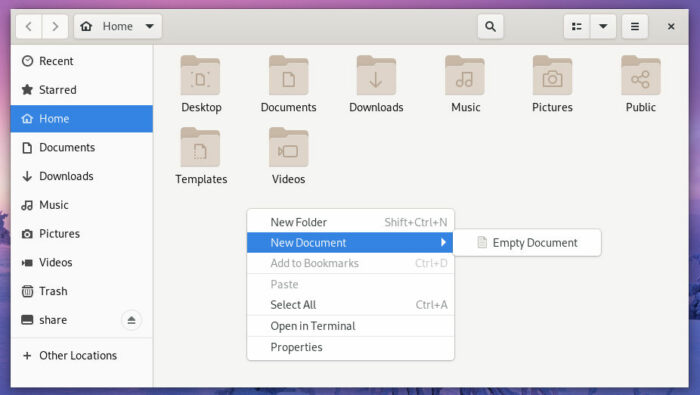Select the Videos folder icon in the grid
This screenshot has height=395, width=700.
coord(288,156)
